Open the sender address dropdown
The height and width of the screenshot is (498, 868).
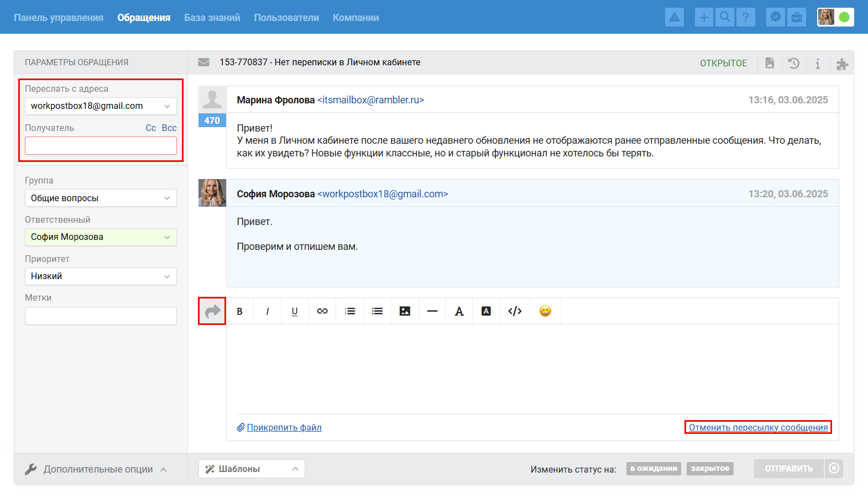101,106
